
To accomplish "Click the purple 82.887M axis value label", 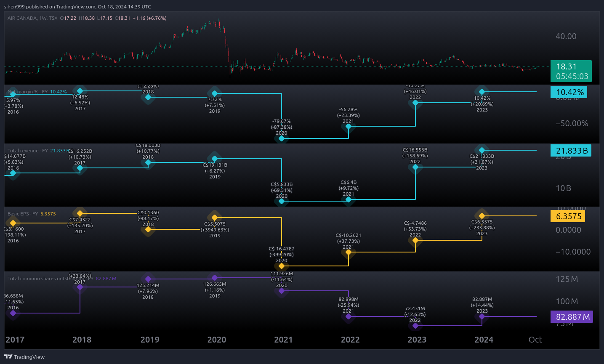I will [572, 317].
